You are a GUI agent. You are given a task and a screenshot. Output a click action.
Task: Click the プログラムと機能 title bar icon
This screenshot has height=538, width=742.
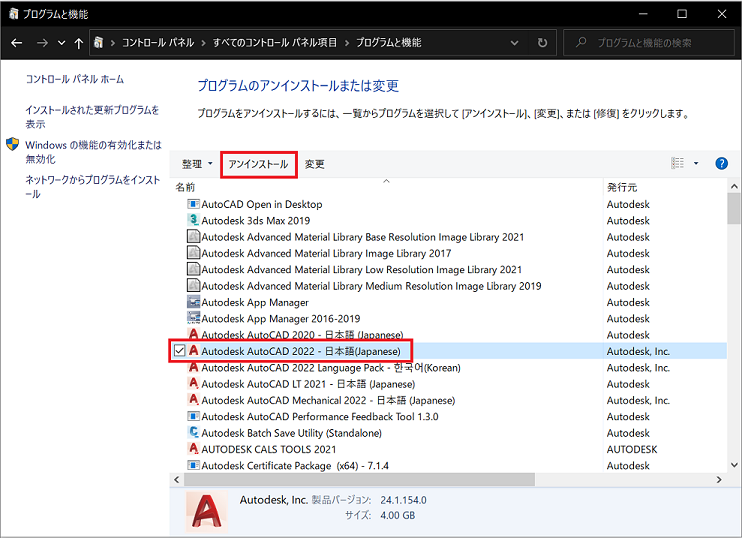[13, 14]
